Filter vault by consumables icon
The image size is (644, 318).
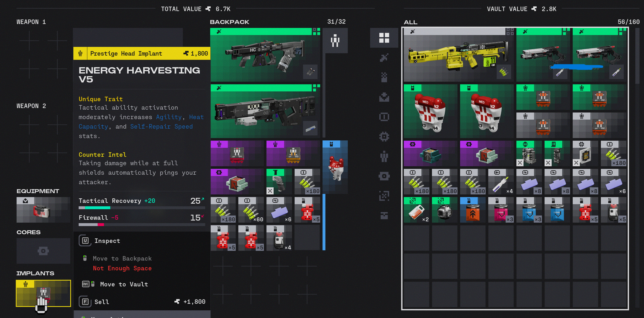[384, 77]
